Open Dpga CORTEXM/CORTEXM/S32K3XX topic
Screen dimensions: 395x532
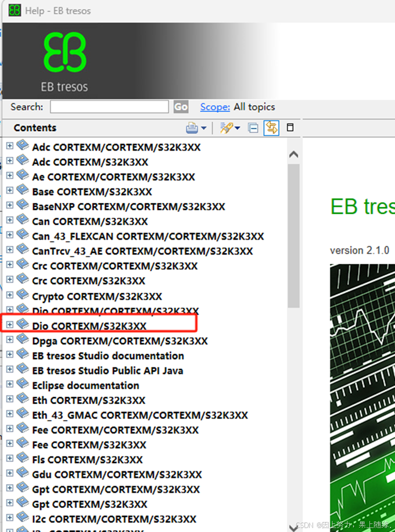(119, 341)
